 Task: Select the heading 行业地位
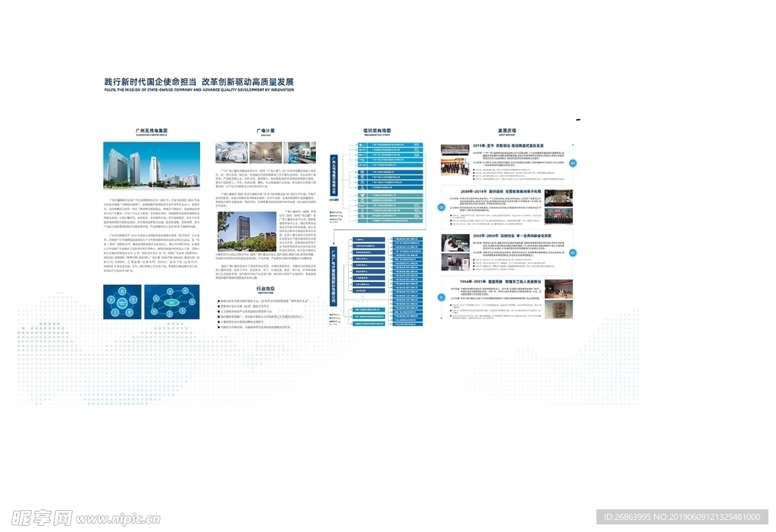click(265, 289)
